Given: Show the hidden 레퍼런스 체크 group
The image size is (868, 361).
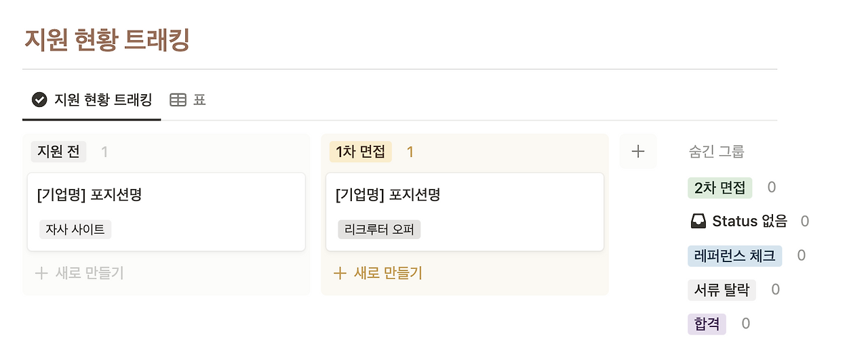Looking at the screenshot, I should [734, 255].
